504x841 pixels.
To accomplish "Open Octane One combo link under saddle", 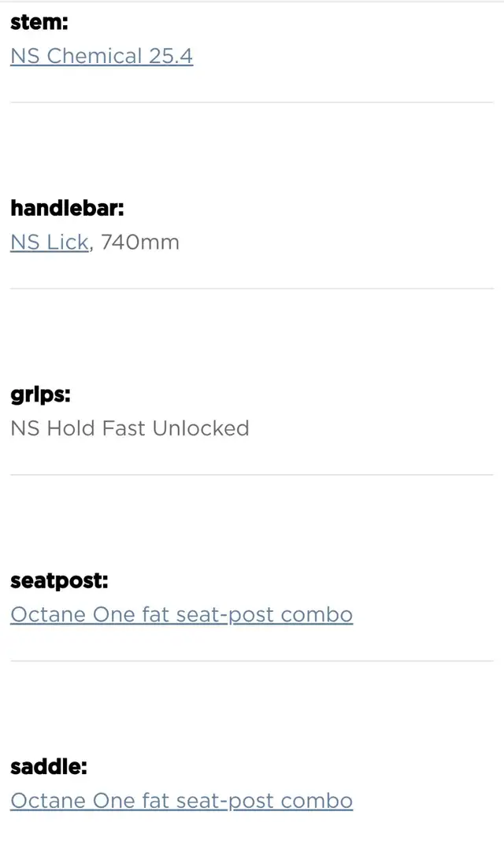I will point(181,801).
